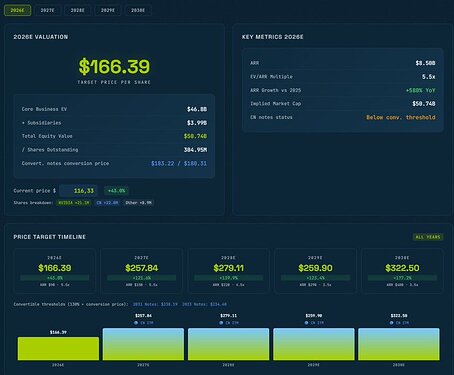Image resolution: width=454 pixels, height=375 pixels.
Task: Click the ARR Growth YoY percentage
Action: [420, 90]
